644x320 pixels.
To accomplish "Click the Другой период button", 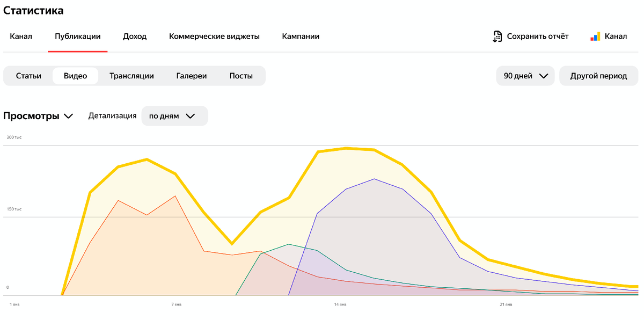I will (x=598, y=76).
